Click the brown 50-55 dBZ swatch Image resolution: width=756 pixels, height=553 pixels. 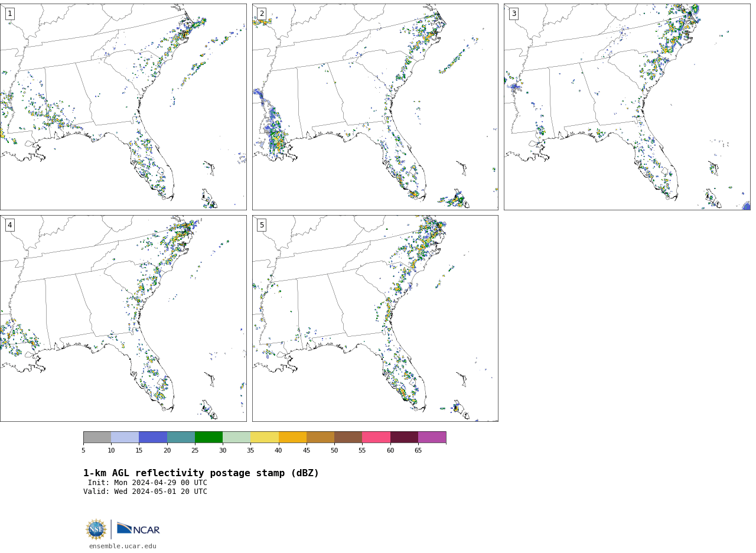pyautogui.click(x=348, y=437)
